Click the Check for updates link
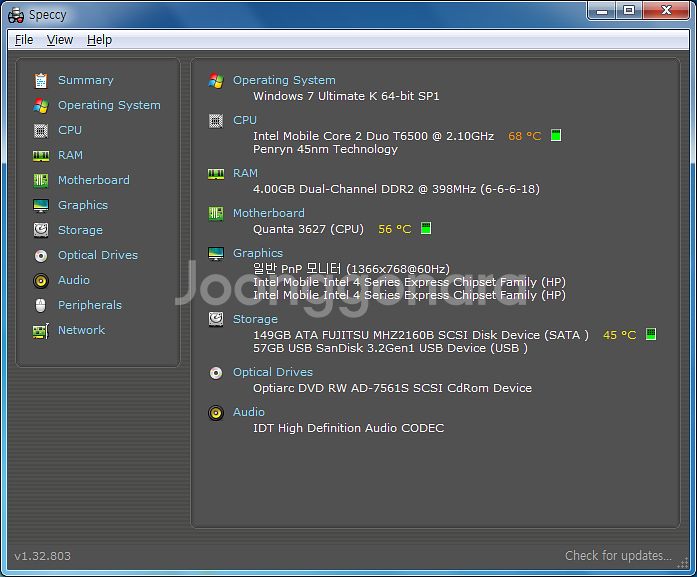This screenshot has width=697, height=577. click(x=618, y=556)
